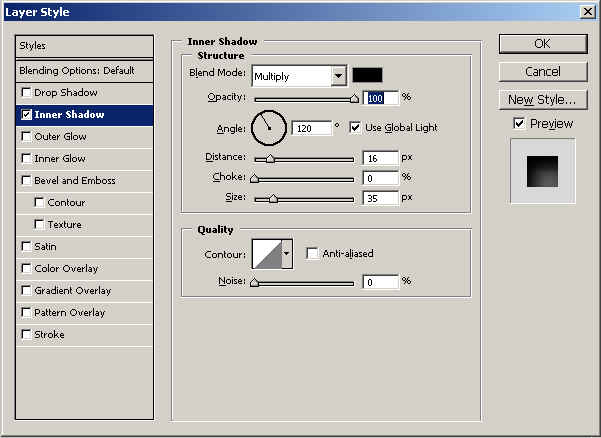Click the New Style... button
The width and height of the screenshot is (601, 438).
(x=543, y=100)
